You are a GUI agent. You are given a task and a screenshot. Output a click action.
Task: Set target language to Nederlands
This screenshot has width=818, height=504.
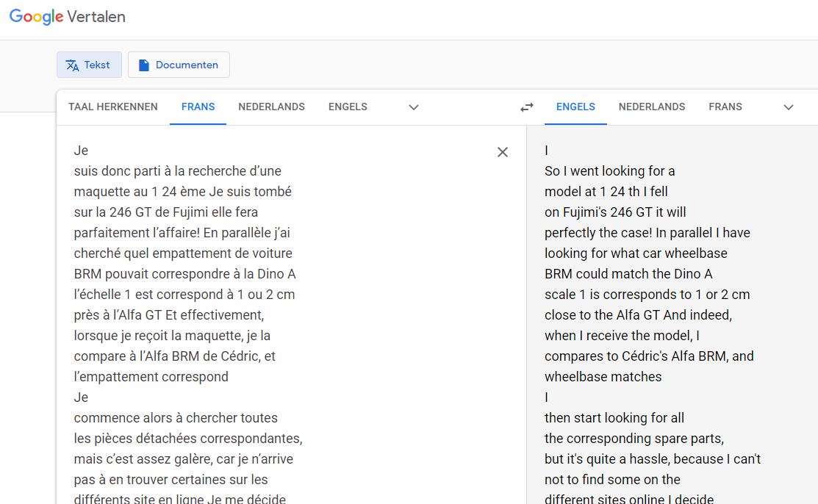pos(652,107)
